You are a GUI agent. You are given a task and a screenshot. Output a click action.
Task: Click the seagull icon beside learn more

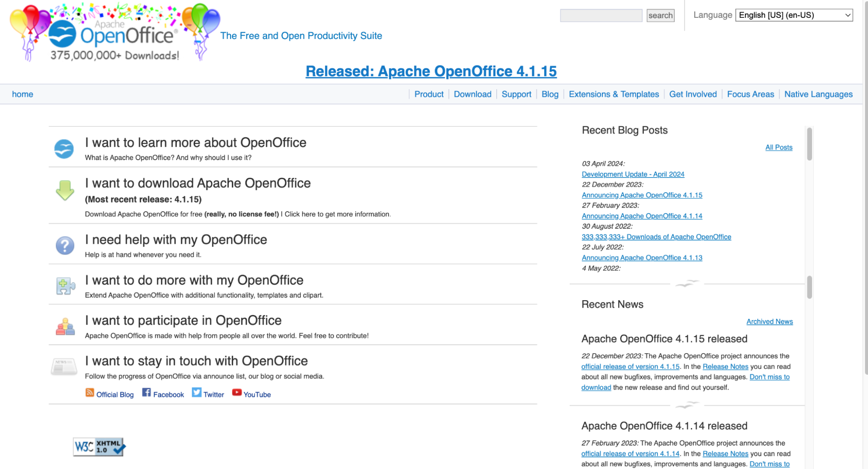tap(64, 149)
